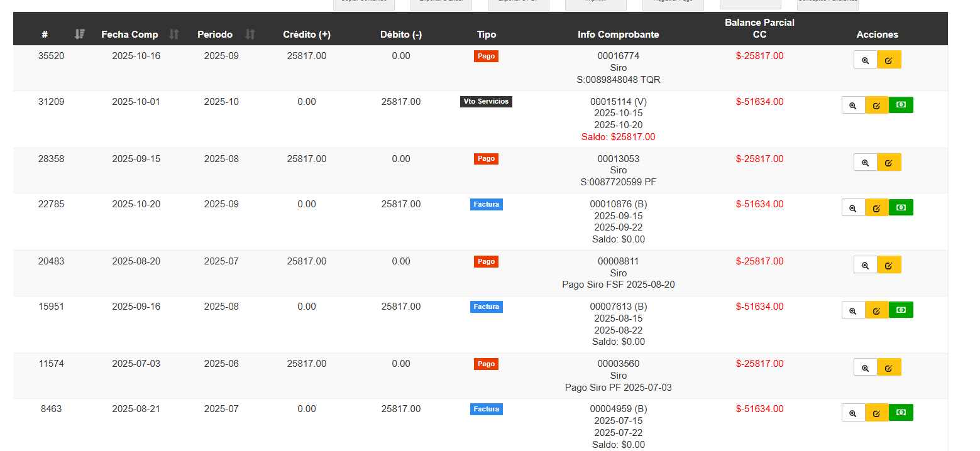Click the Débito (-) column header
Image resolution: width=980 pixels, height=451 pixels.
pyautogui.click(x=401, y=35)
